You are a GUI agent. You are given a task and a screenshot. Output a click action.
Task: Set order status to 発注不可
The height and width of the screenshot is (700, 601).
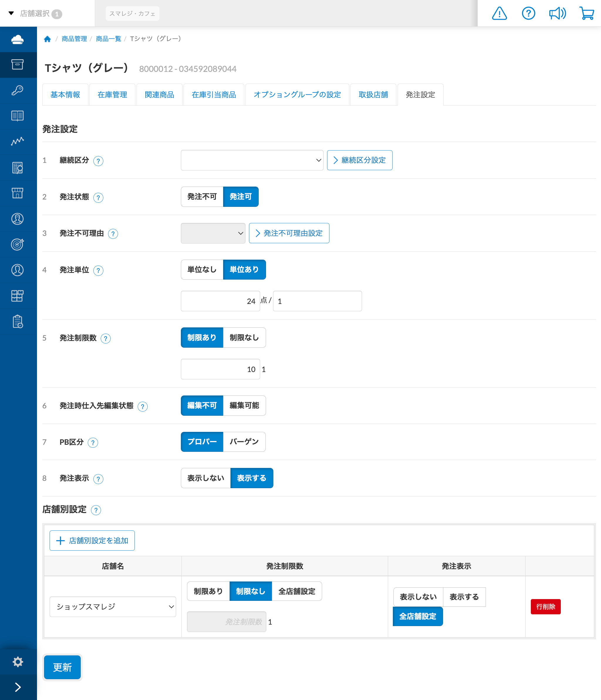pos(202,197)
